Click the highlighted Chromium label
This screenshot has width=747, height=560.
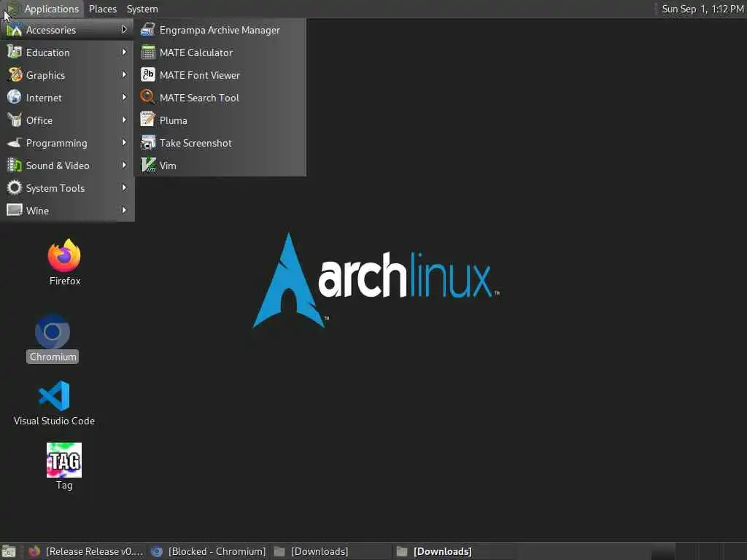(x=53, y=357)
